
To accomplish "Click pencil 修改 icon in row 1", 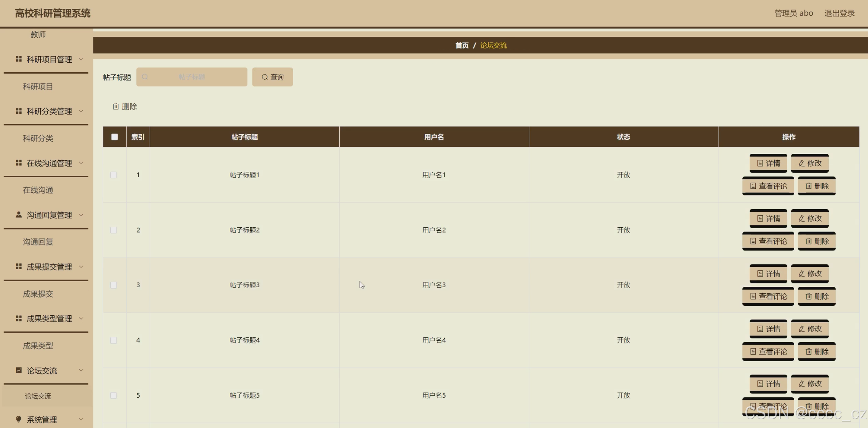I will 802,163.
